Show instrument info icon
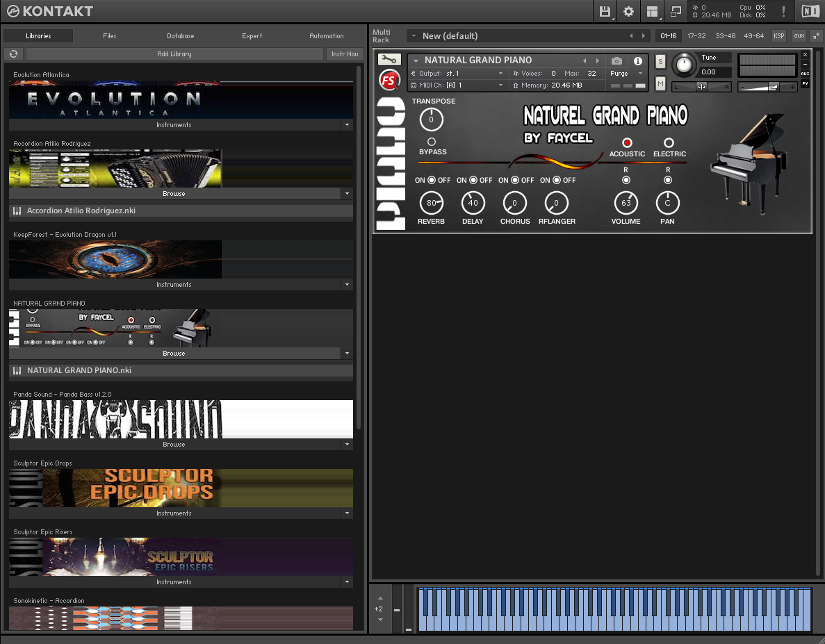This screenshot has width=825, height=644. coord(638,60)
